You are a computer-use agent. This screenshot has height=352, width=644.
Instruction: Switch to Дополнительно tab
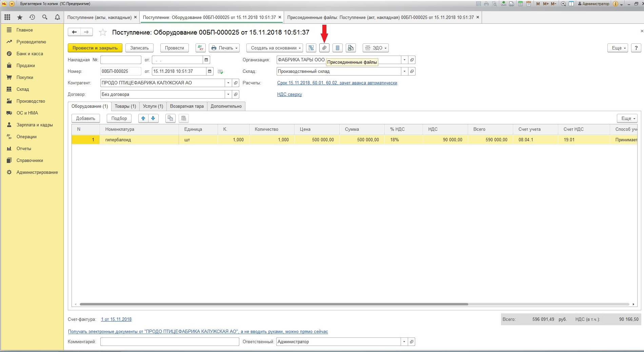tap(226, 106)
